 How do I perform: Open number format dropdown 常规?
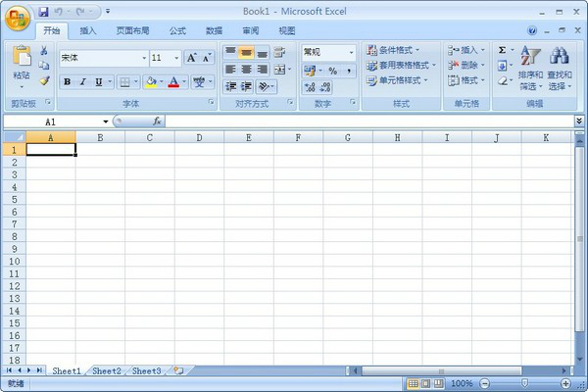351,53
